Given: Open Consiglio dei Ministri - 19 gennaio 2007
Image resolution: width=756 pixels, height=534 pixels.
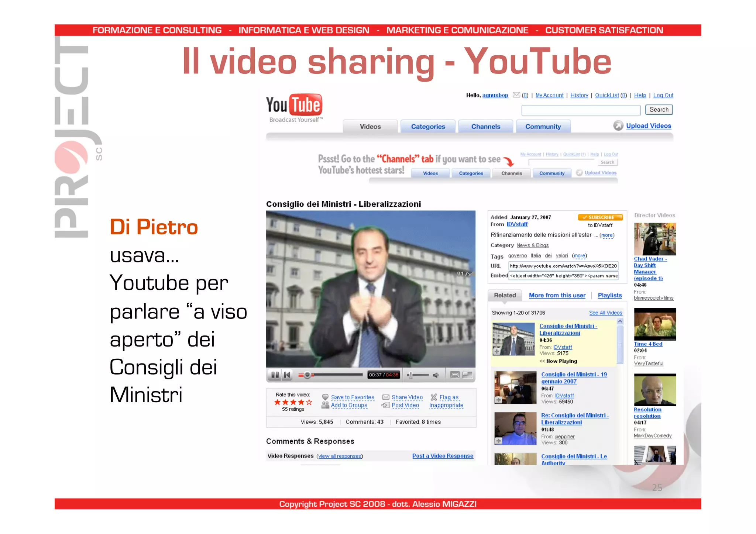Looking at the screenshot, I should coord(574,378).
